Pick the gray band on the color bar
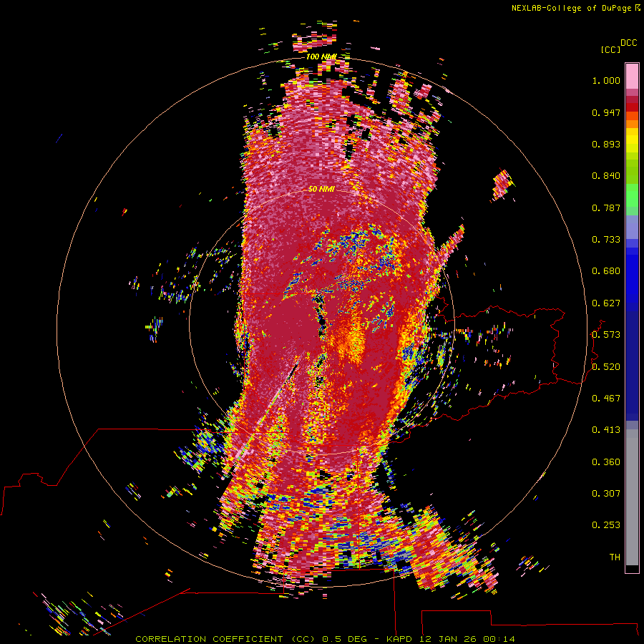Image resolution: width=644 pixels, height=644 pixels. pyautogui.click(x=632, y=497)
